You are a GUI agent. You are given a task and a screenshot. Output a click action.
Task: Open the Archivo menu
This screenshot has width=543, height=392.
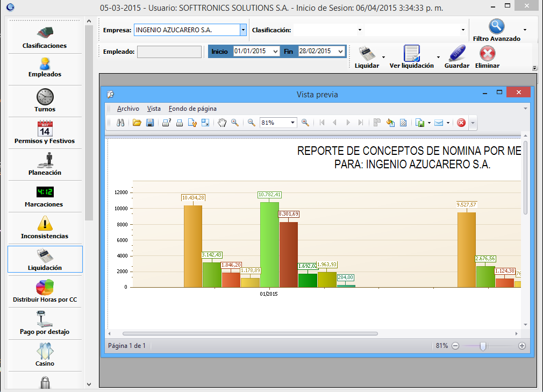click(128, 109)
